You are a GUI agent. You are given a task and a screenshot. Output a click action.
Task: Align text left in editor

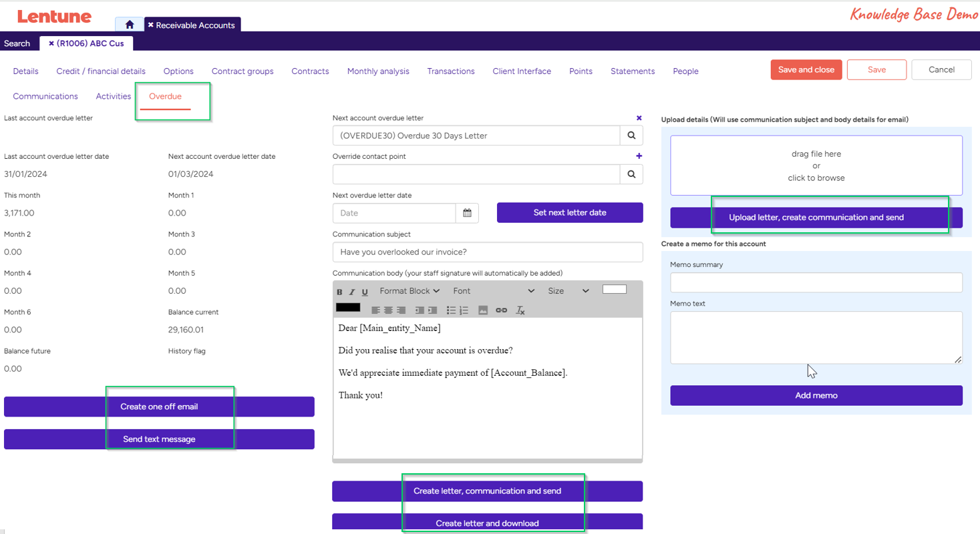375,310
